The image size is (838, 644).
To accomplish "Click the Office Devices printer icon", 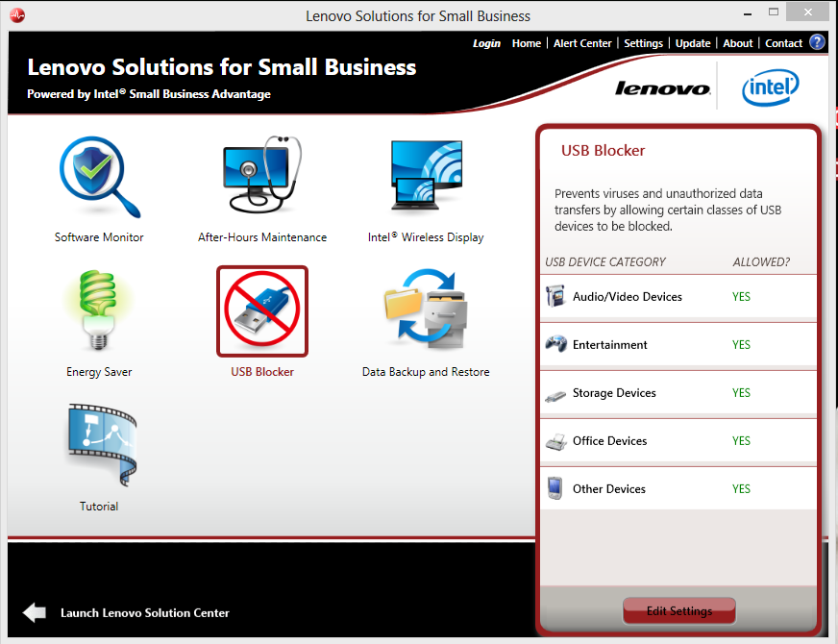I will (x=555, y=442).
